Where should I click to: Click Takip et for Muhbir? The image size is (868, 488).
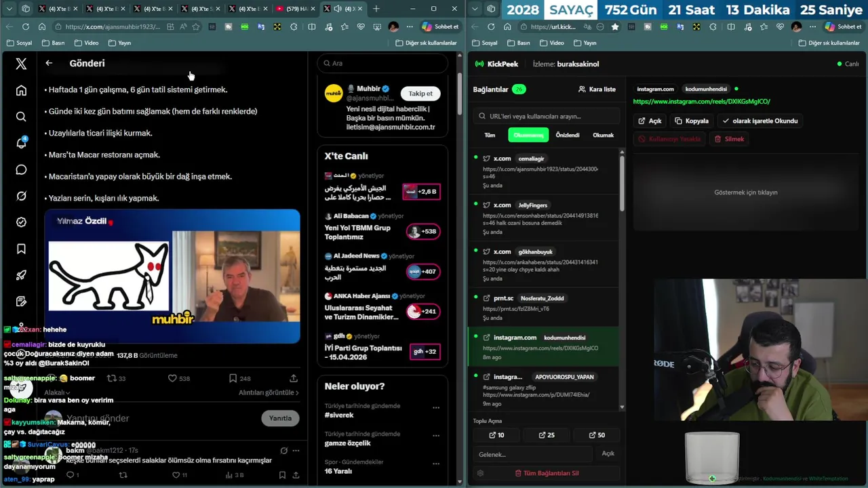(x=420, y=94)
